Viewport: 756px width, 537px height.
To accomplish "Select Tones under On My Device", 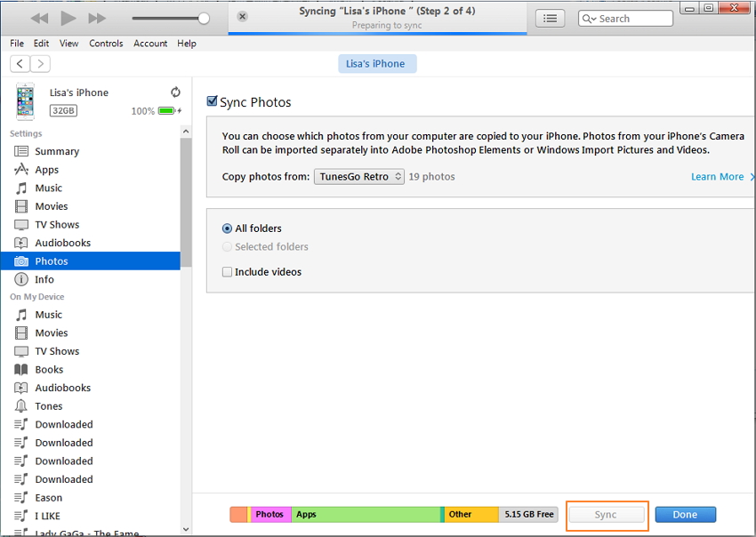I will [48, 406].
